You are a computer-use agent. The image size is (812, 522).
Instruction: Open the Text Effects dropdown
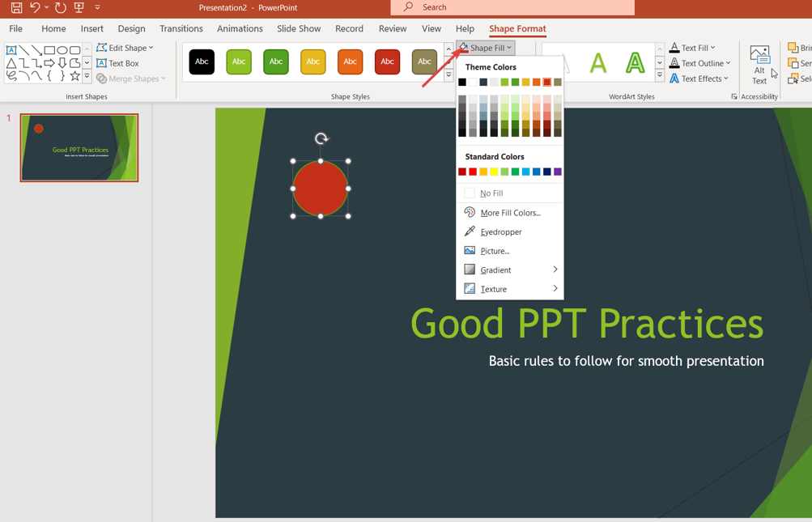point(699,79)
